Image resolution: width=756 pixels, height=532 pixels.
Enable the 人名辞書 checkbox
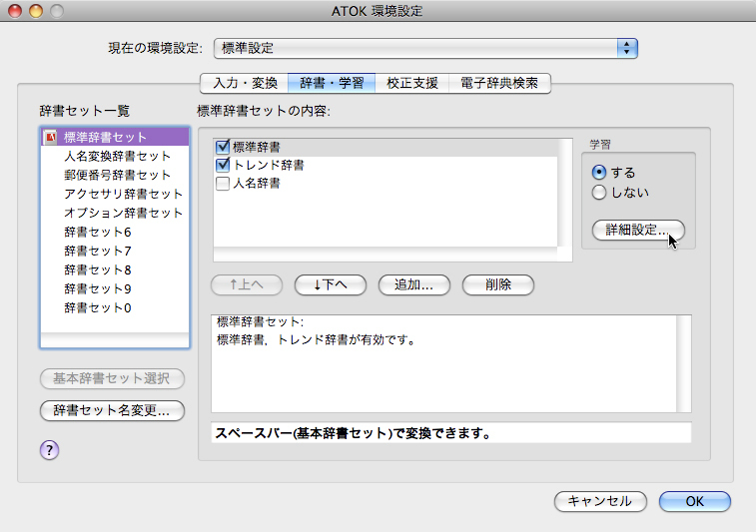pos(223,183)
